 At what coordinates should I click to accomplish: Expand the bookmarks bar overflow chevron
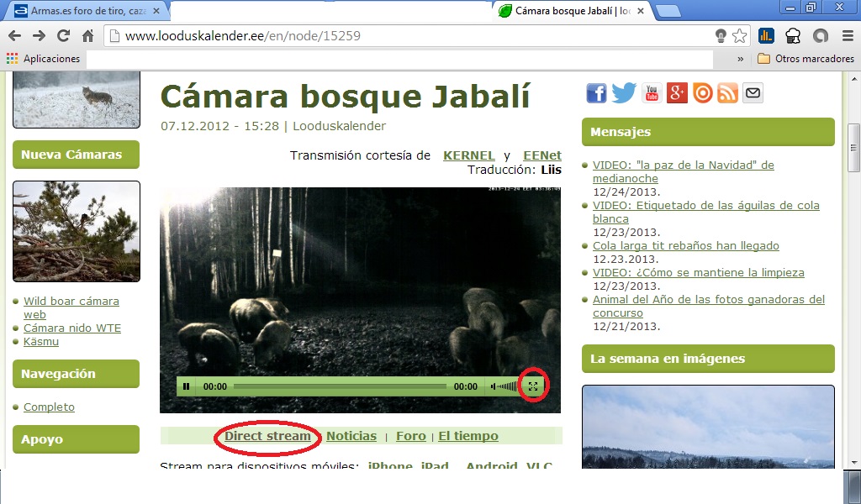[741, 59]
